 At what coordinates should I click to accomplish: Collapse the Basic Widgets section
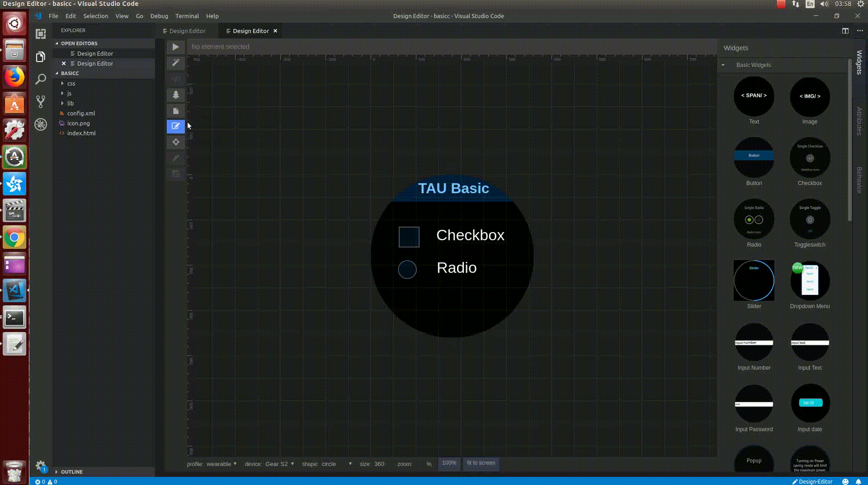[x=723, y=65]
